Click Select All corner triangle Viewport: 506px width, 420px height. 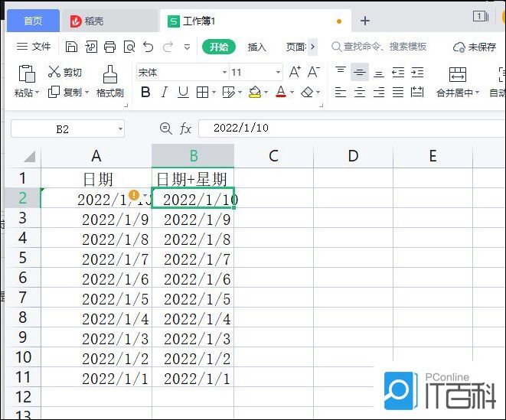29,157
